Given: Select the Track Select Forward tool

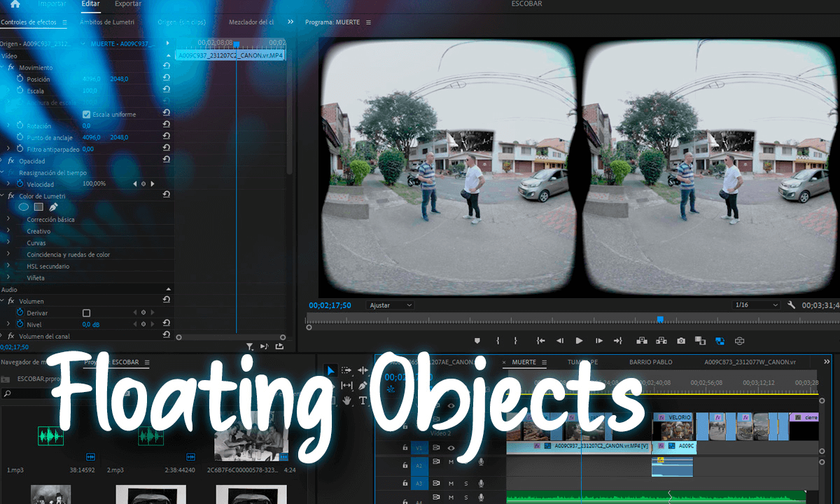Looking at the screenshot, I should pyautogui.click(x=346, y=370).
